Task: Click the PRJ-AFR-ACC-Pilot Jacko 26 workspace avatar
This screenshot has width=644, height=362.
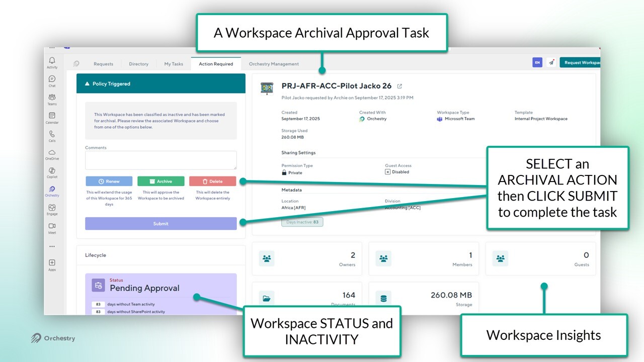Action: [x=267, y=88]
